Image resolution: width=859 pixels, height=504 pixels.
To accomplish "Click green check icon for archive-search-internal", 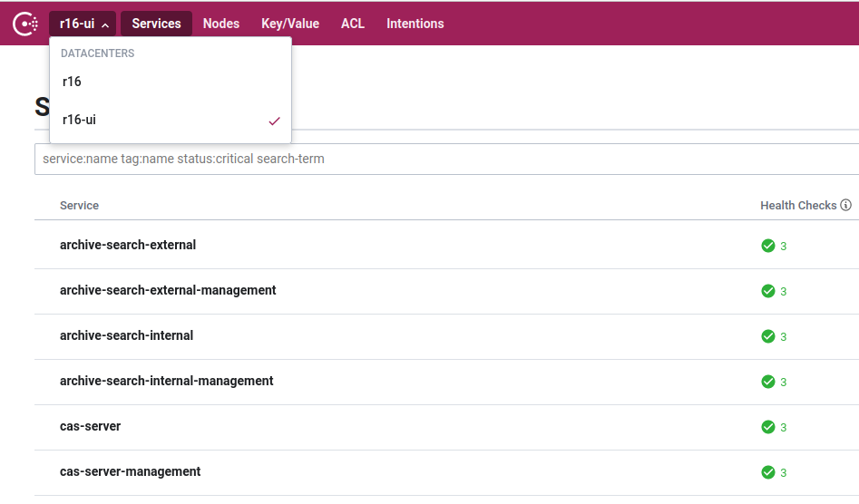I will 767,336.
